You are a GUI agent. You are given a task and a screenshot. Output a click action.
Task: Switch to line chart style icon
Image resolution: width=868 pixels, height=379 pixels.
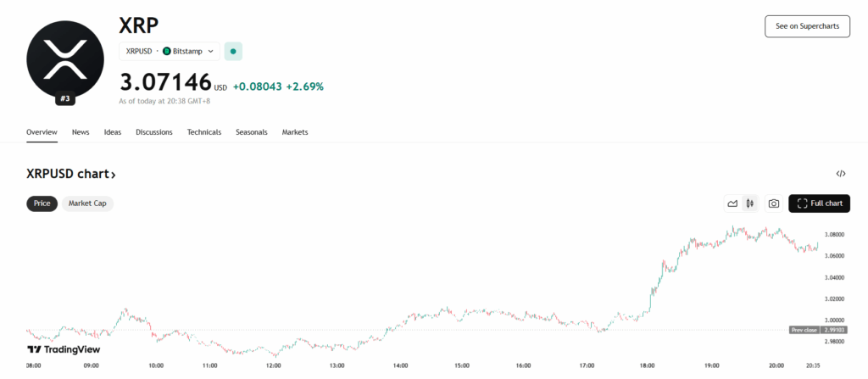(732, 203)
